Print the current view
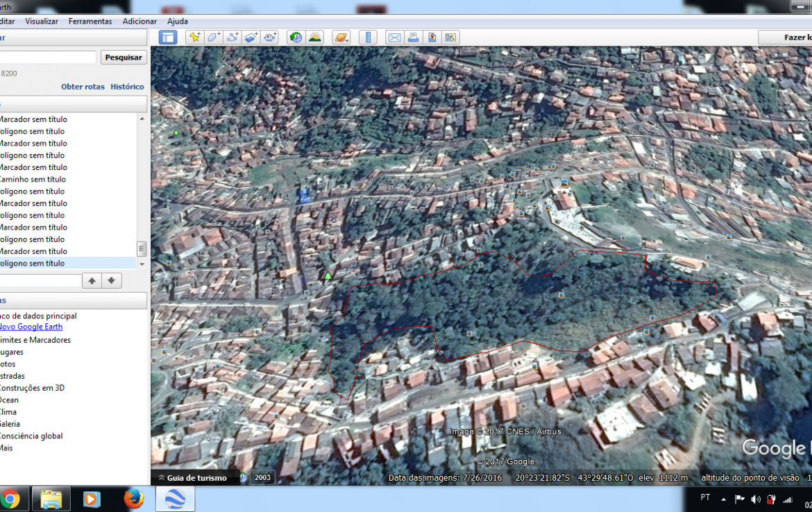 [413, 37]
